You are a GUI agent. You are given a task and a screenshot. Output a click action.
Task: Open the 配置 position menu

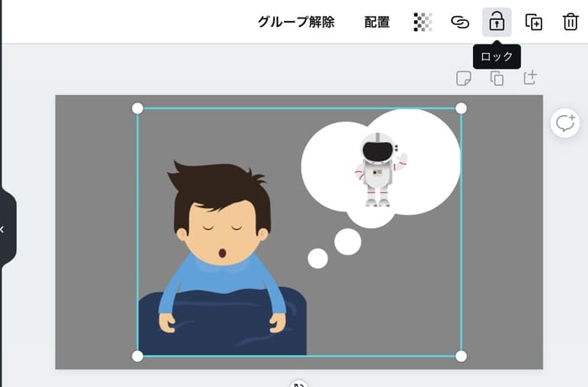377,22
